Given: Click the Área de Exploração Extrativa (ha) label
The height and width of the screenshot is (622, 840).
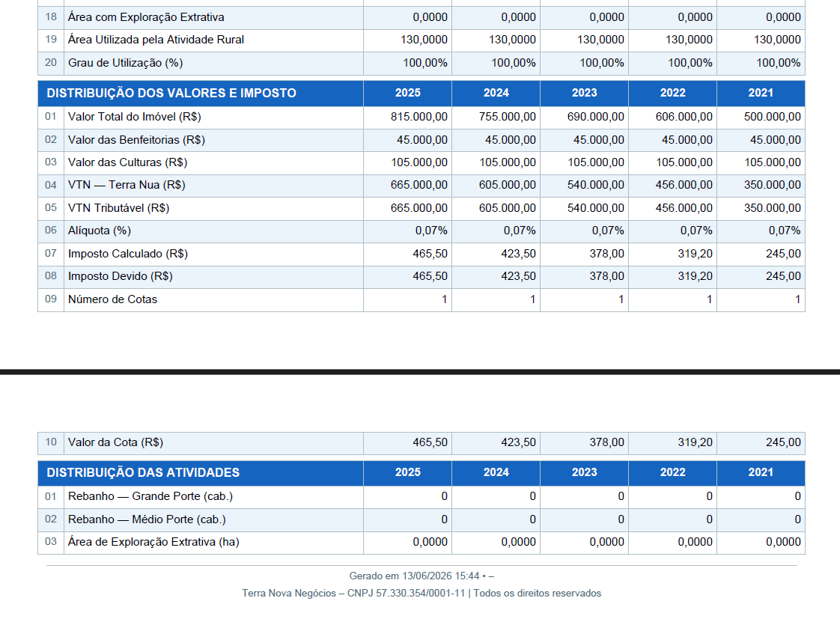Looking at the screenshot, I should (x=153, y=542).
